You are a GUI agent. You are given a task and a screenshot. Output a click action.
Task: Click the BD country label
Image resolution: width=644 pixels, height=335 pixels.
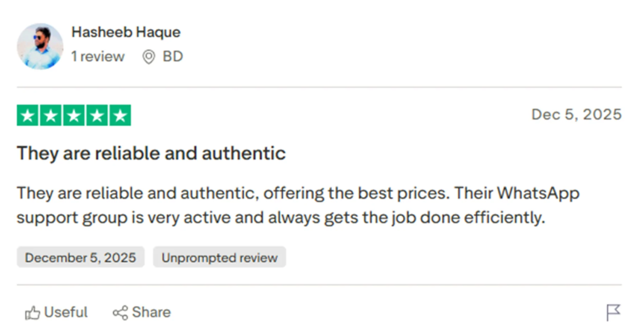point(173,57)
